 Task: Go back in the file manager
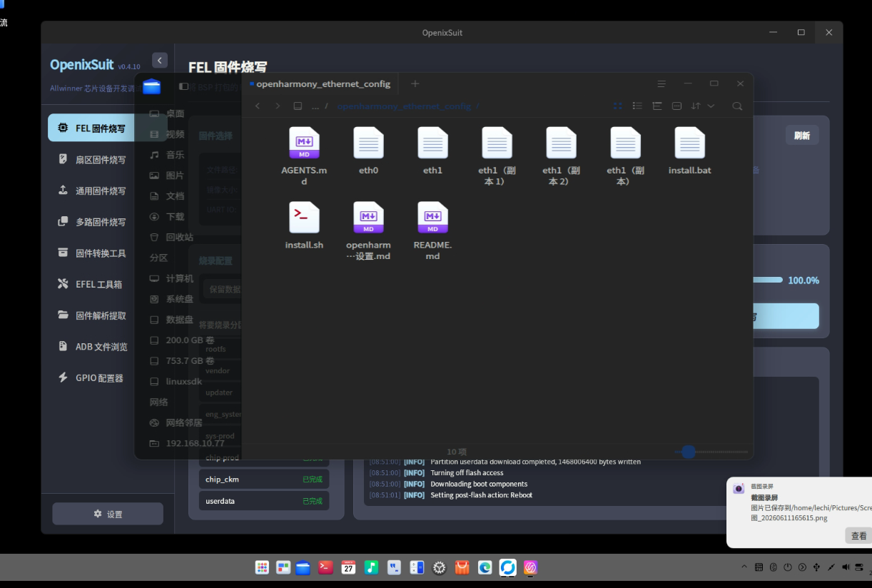coord(258,106)
